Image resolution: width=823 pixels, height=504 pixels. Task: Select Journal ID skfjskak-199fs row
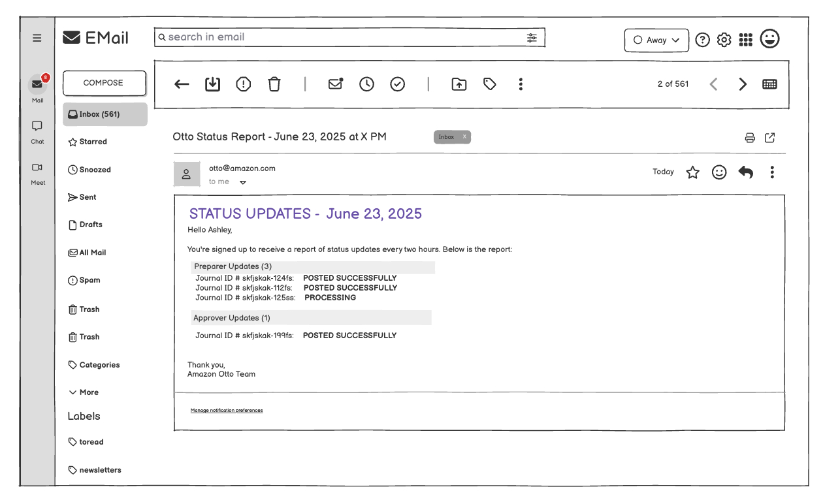[296, 336]
